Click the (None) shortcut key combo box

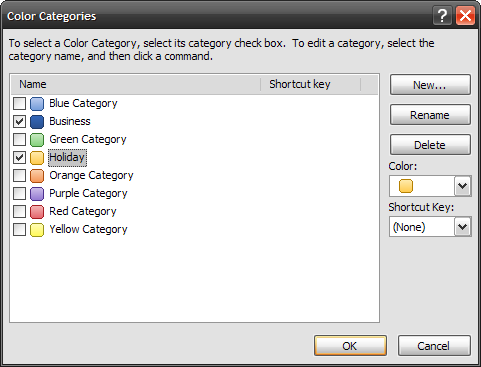pos(430,227)
